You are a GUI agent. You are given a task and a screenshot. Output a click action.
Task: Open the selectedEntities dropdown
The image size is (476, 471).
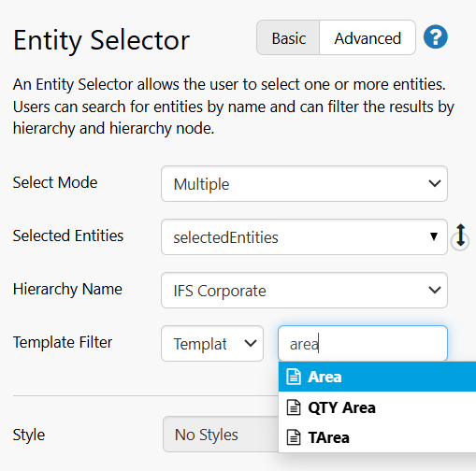coord(304,236)
